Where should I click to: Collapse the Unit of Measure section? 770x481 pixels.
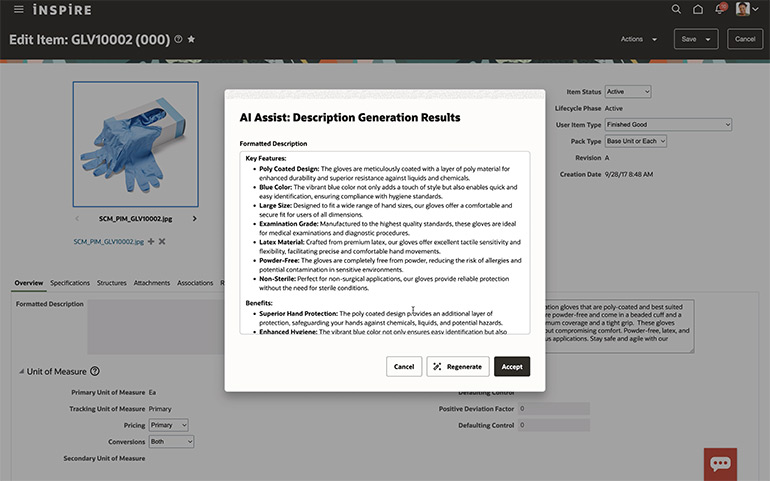[21, 372]
